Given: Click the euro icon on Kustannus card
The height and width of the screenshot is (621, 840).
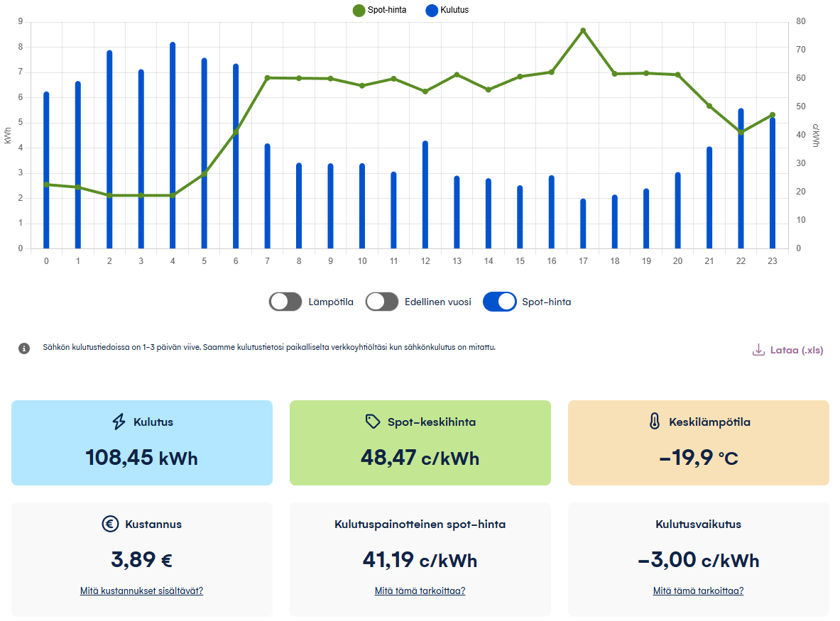Looking at the screenshot, I should [110, 524].
